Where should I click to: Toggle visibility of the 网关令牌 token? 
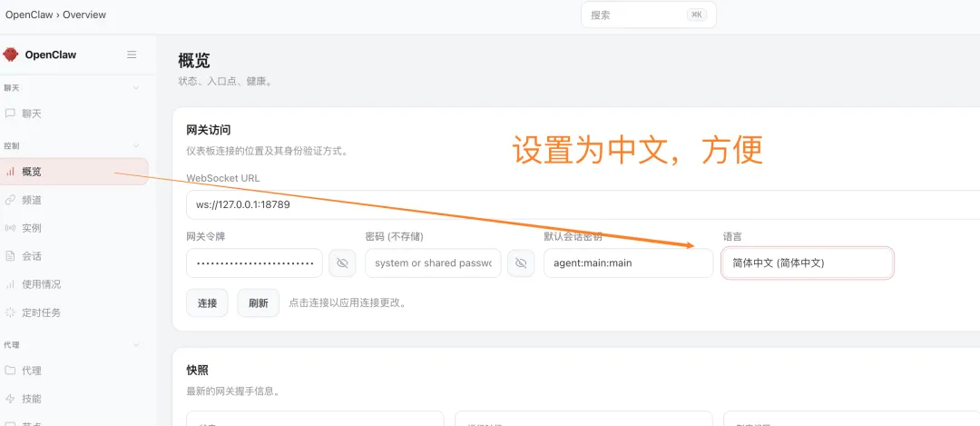(342, 263)
